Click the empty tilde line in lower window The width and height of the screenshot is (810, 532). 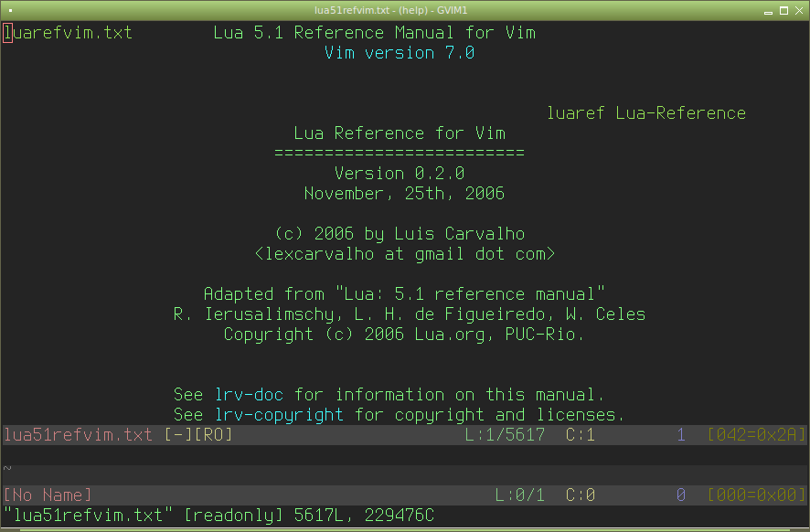[7, 467]
